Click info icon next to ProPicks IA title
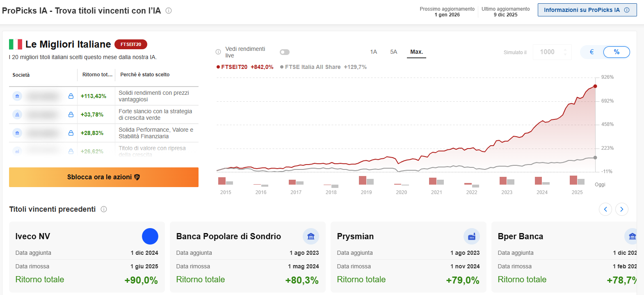 pyautogui.click(x=169, y=11)
